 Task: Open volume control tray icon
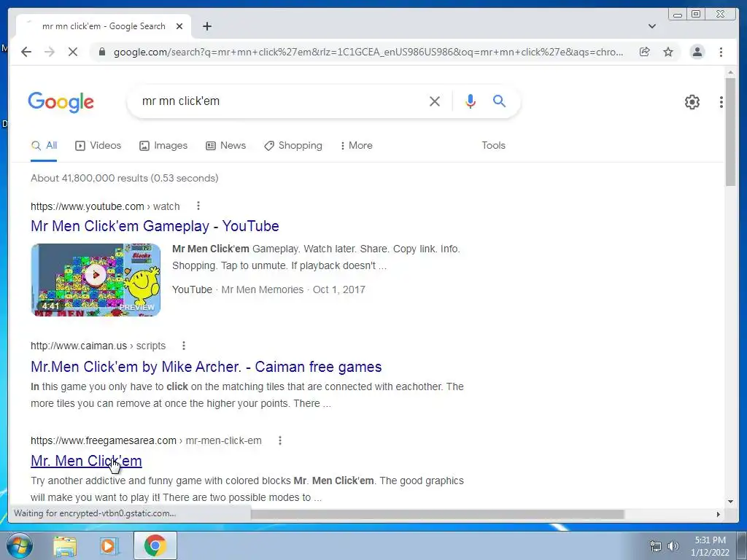pos(673,546)
